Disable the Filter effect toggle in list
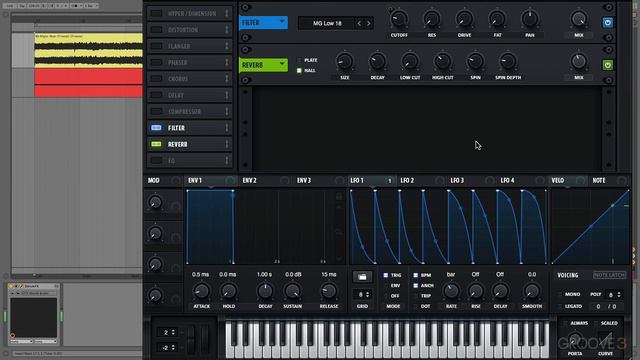 pos(156,128)
